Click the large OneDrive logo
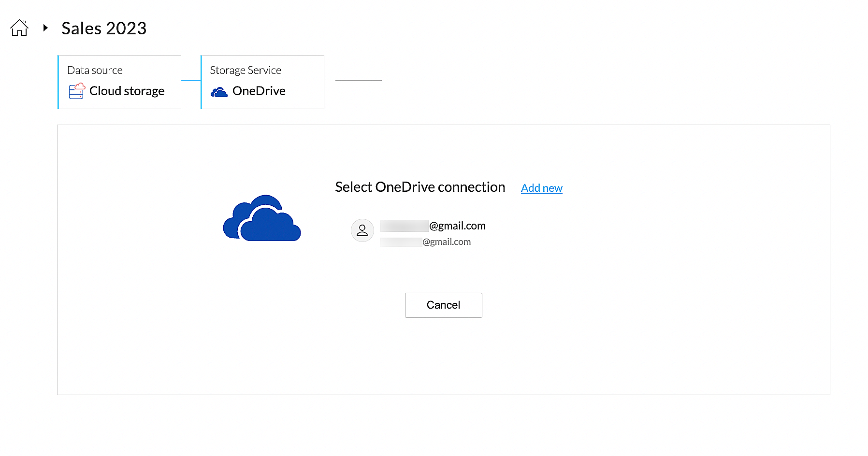 tap(262, 218)
